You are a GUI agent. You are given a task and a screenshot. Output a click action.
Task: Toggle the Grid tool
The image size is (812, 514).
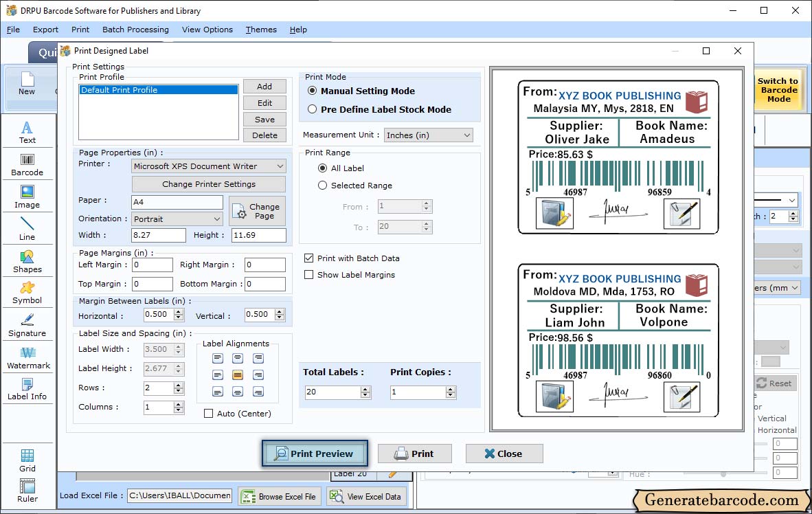click(27, 460)
